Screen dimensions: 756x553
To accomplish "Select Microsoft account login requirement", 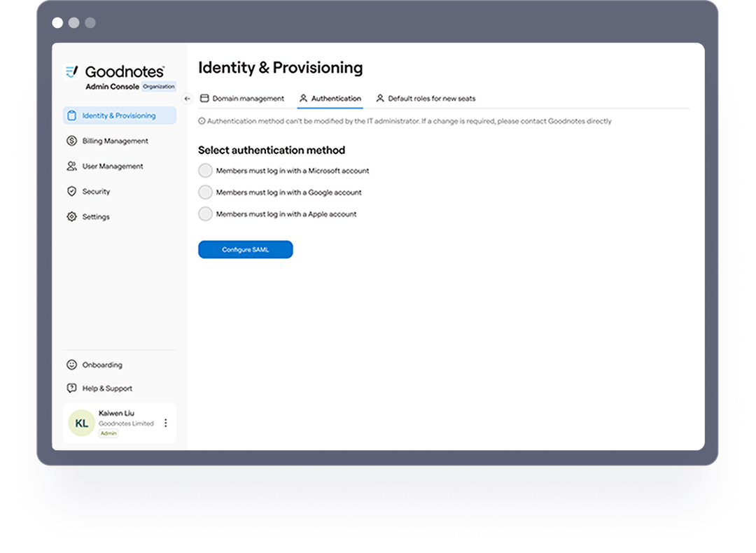I will pyautogui.click(x=205, y=170).
